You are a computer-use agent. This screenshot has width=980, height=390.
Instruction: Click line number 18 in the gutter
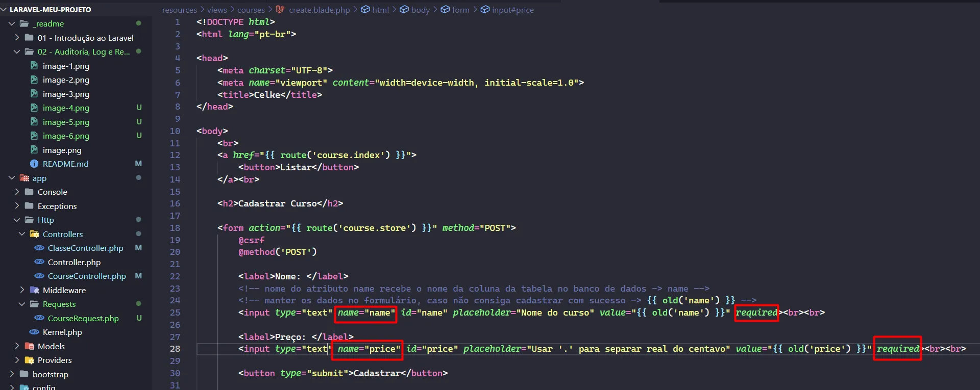point(175,228)
